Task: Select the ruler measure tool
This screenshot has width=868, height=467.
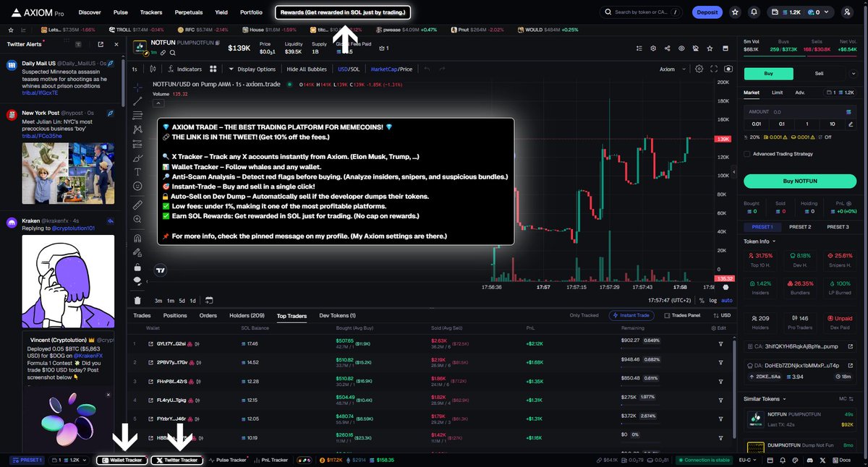Action: click(137, 205)
